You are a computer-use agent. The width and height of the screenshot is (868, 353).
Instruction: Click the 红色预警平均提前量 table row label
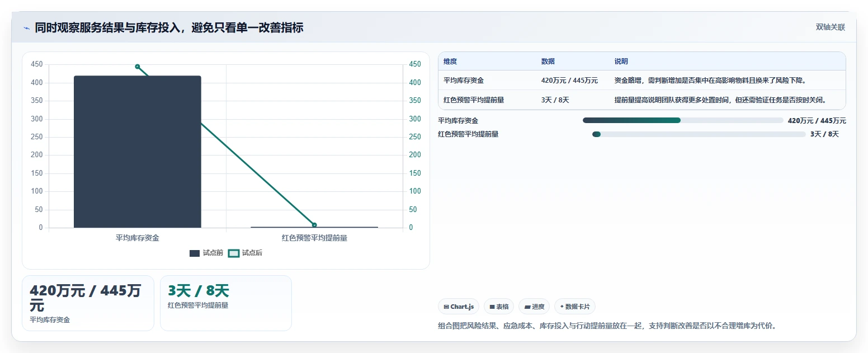pos(474,100)
